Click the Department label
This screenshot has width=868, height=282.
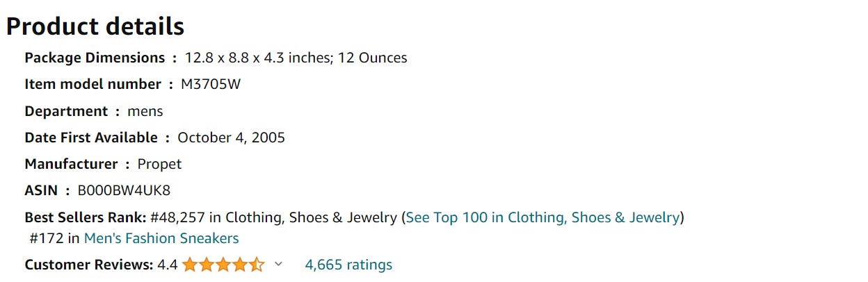tap(67, 111)
